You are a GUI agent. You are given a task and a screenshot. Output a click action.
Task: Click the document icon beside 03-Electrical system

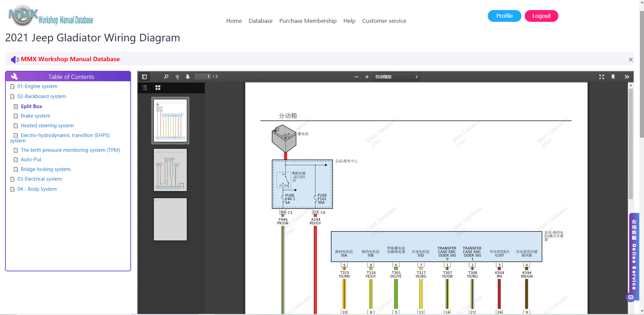tap(12, 179)
